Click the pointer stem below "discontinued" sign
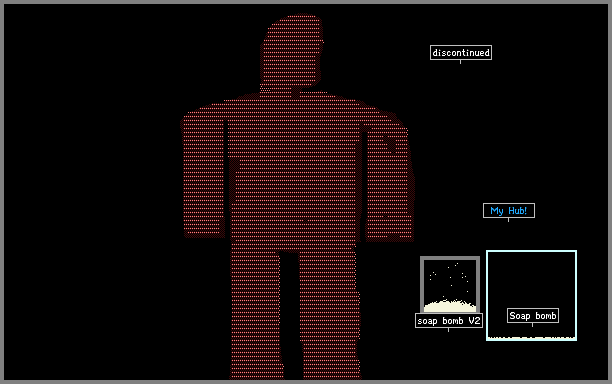The image size is (612, 384). pos(461,62)
